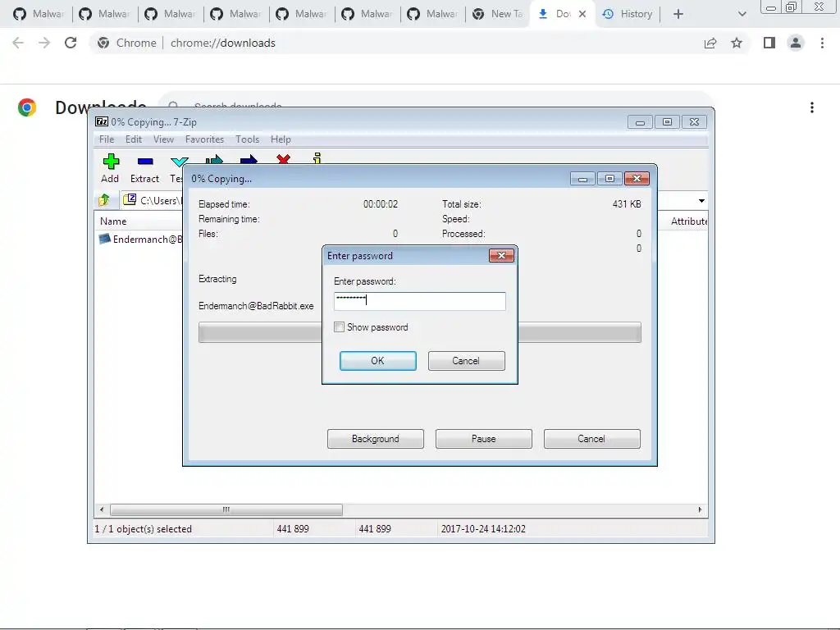Go back in Chrome
Image resolution: width=840 pixels, height=630 pixels.
(x=18, y=43)
